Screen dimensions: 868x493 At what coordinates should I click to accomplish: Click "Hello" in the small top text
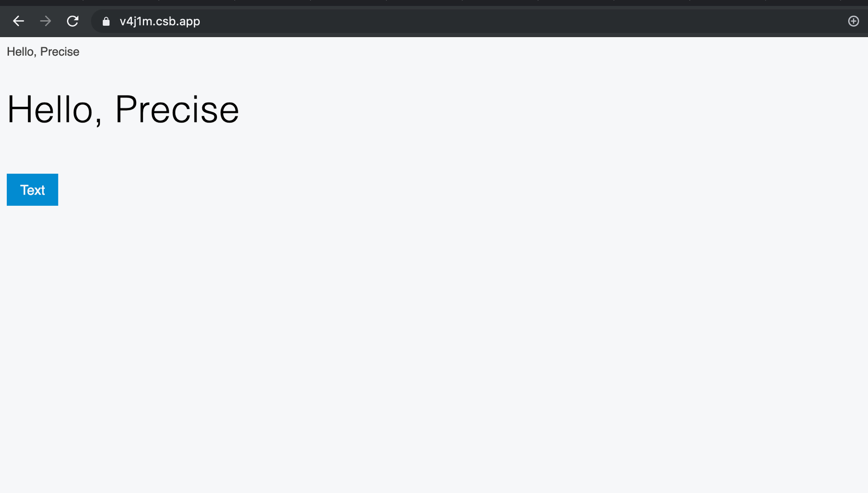pyautogui.click(x=20, y=52)
